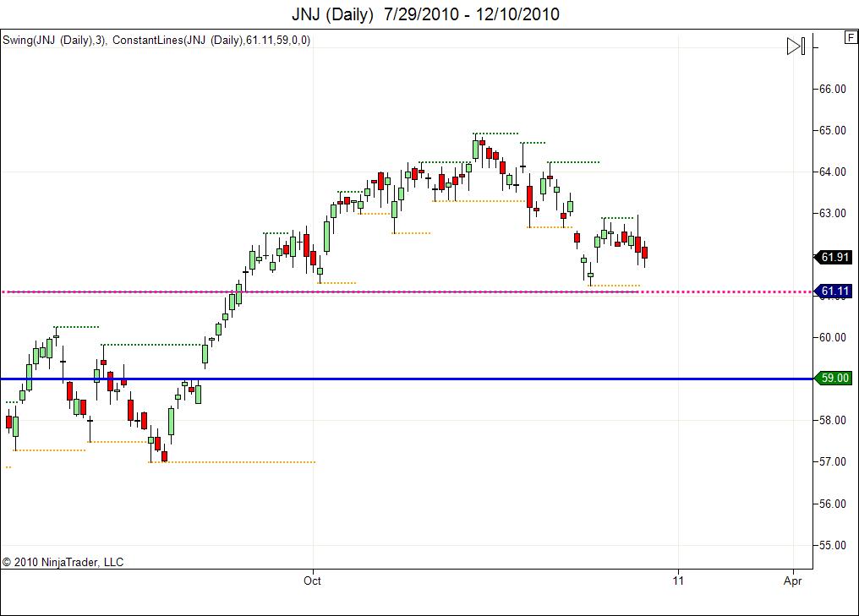Image resolution: width=859 pixels, height=616 pixels.
Task: Click the Swing(JNJ (Daily),3) indicator label
Action: [54, 40]
